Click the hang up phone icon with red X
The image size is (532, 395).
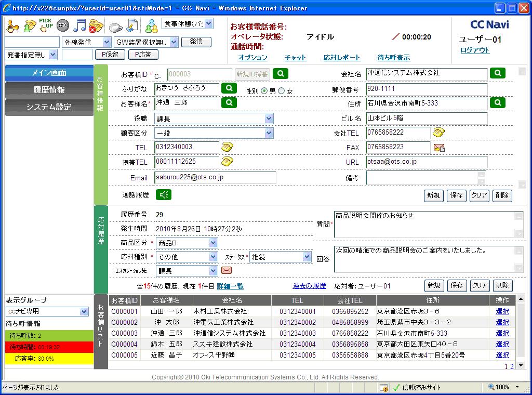[96, 26]
